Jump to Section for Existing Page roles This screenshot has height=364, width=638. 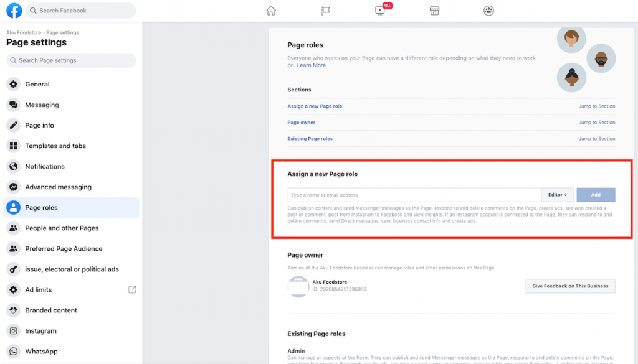coord(597,139)
